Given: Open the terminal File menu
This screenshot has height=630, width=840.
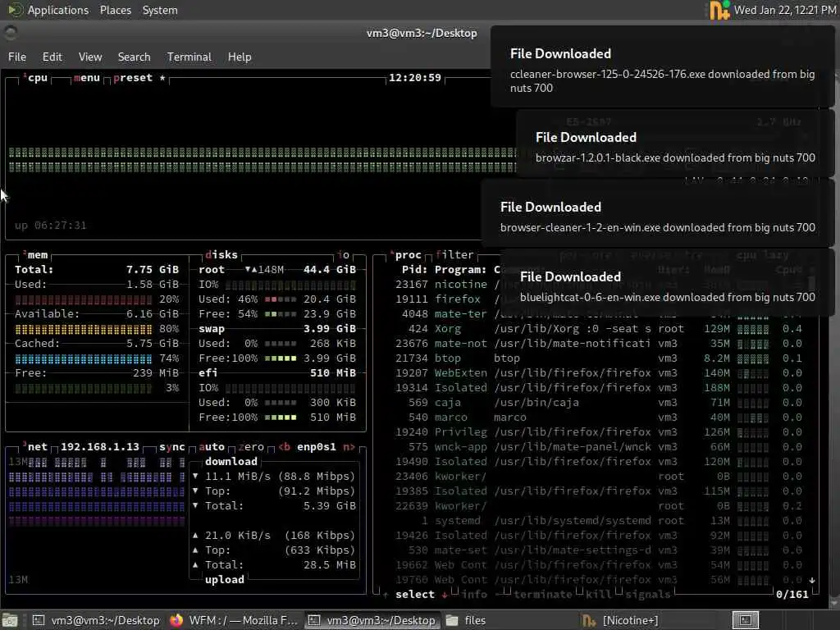Looking at the screenshot, I should pos(17,57).
